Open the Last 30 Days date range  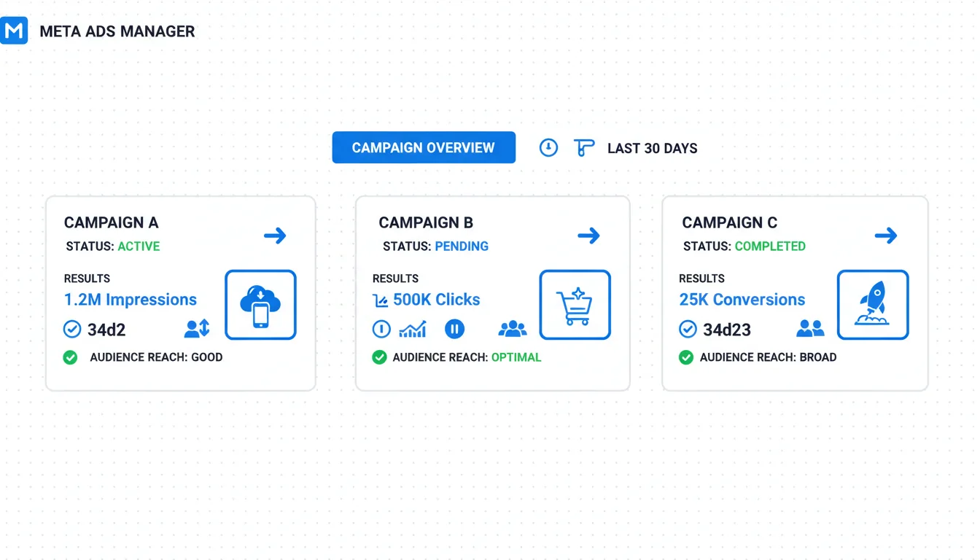tap(652, 149)
